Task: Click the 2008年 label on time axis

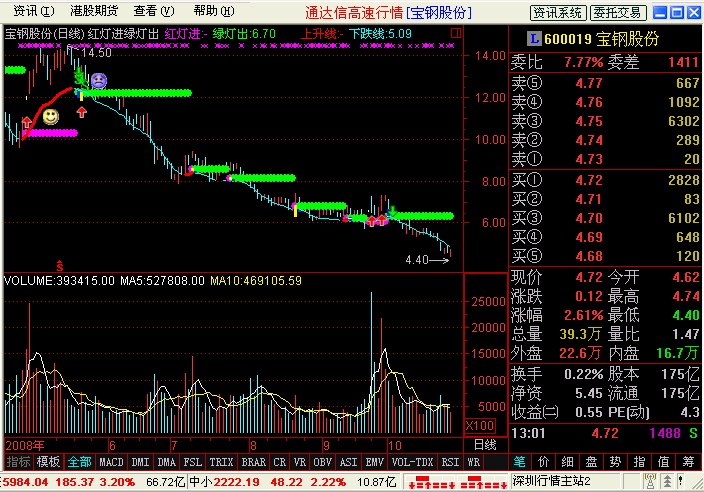Action: pos(25,446)
